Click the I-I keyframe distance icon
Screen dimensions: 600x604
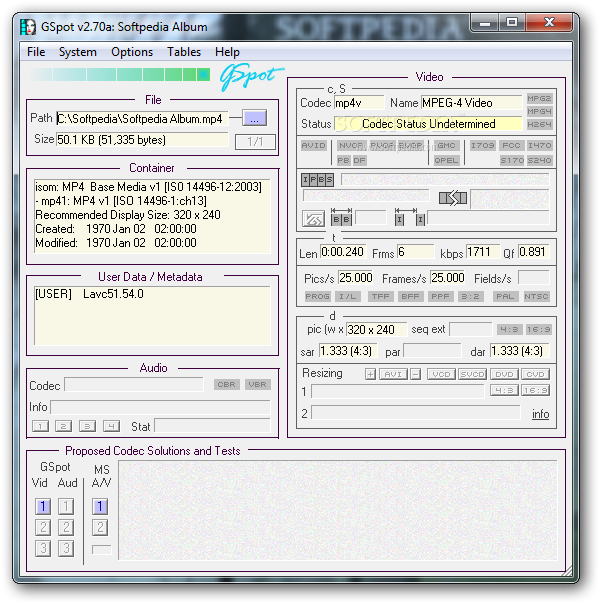click(409, 217)
